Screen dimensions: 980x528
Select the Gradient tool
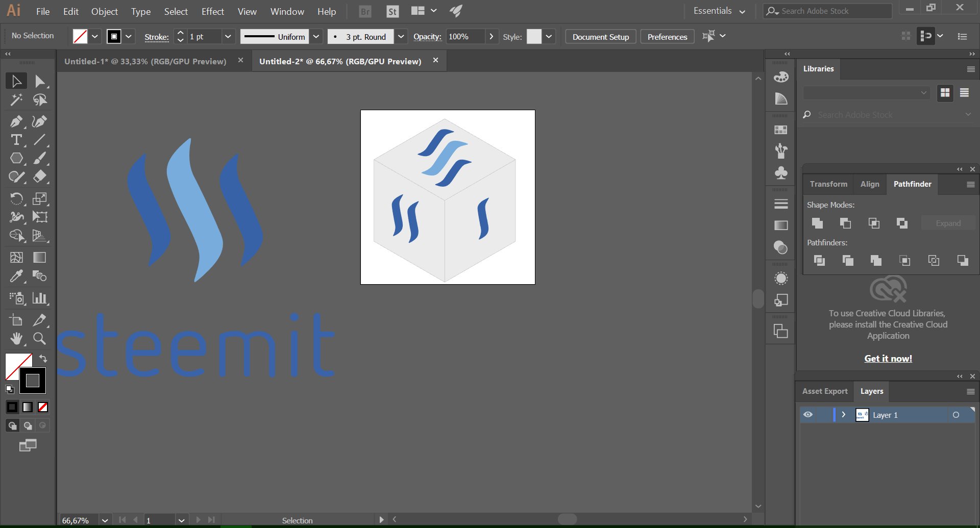coord(40,257)
